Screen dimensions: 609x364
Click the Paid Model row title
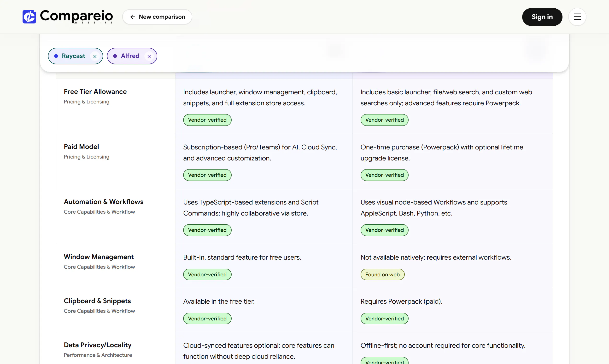click(81, 147)
